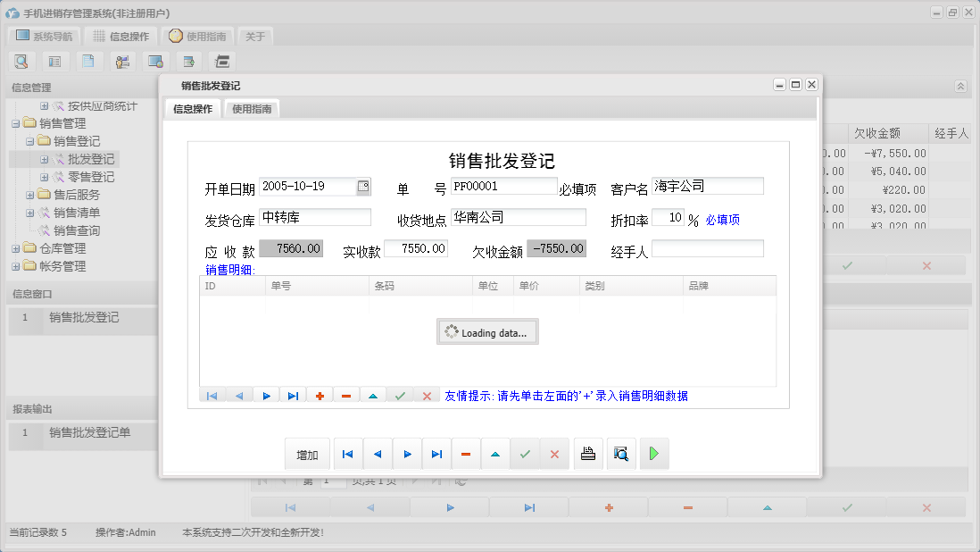Click the print icon in the dialog toolbar
980x552 pixels.
tap(588, 454)
